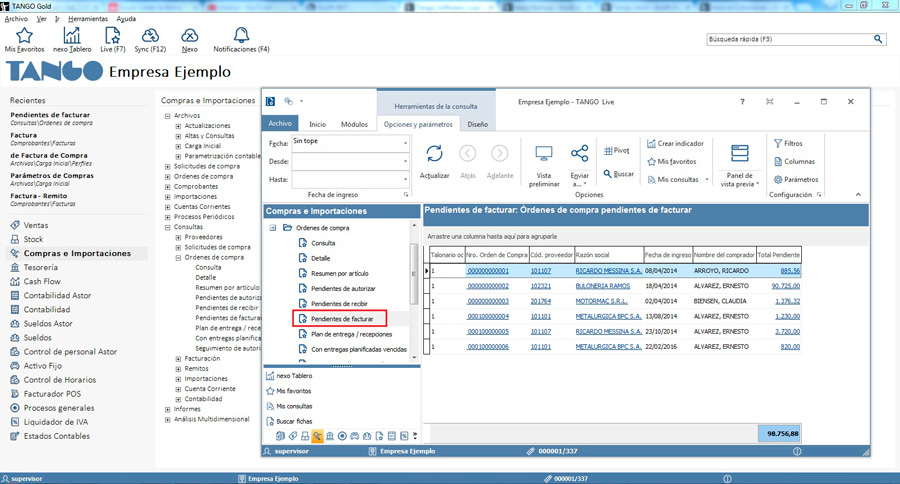The height and width of the screenshot is (484, 900).
Task: Select Tesorería module in sidebar
Action: [40, 268]
